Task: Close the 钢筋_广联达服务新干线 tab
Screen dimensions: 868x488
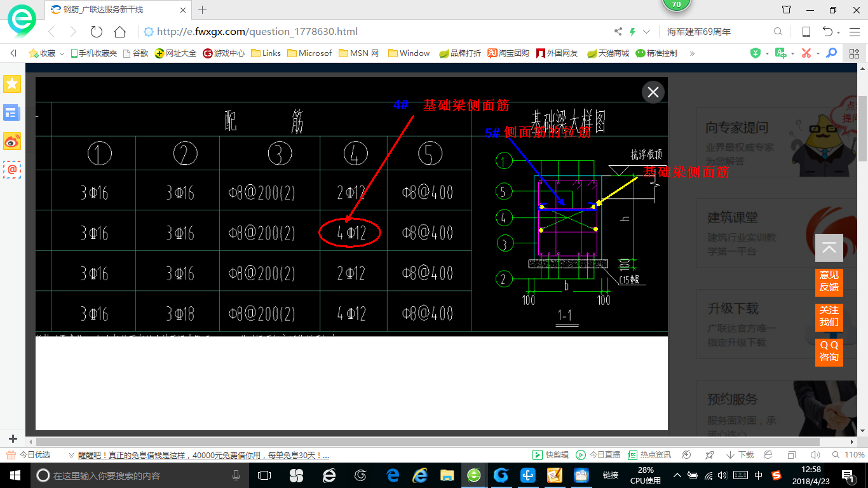Action: [x=183, y=10]
